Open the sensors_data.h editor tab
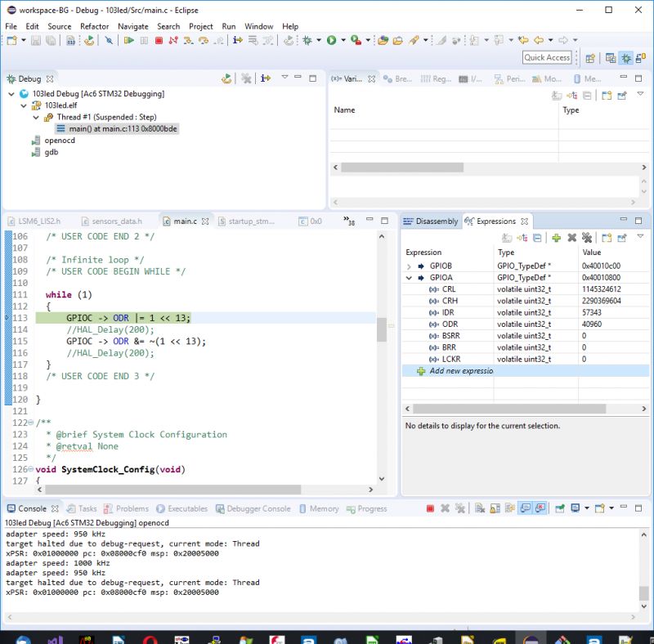The height and width of the screenshot is (644, 654). [112, 221]
